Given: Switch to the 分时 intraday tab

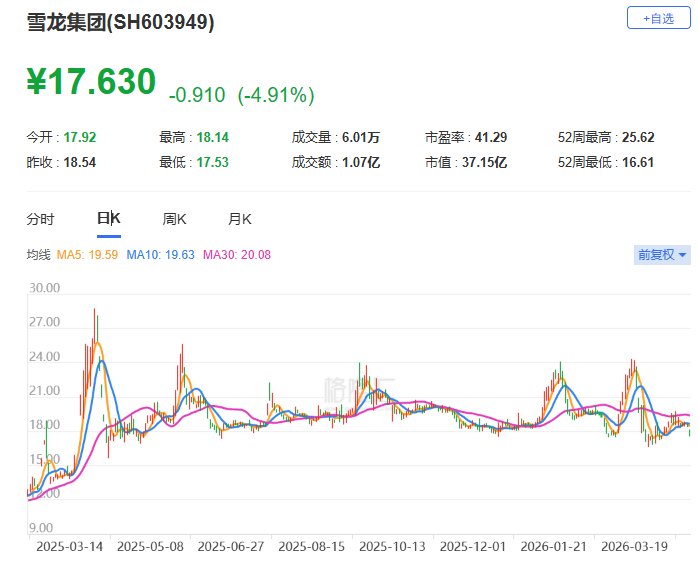Looking at the screenshot, I should 41,219.
